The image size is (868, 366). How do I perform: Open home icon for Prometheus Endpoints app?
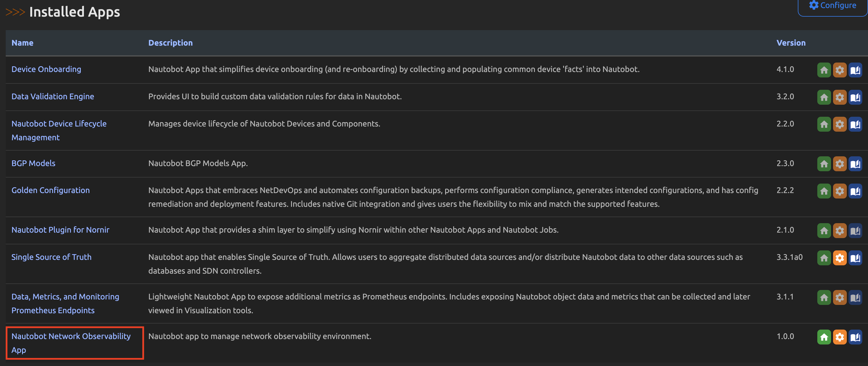click(x=824, y=297)
